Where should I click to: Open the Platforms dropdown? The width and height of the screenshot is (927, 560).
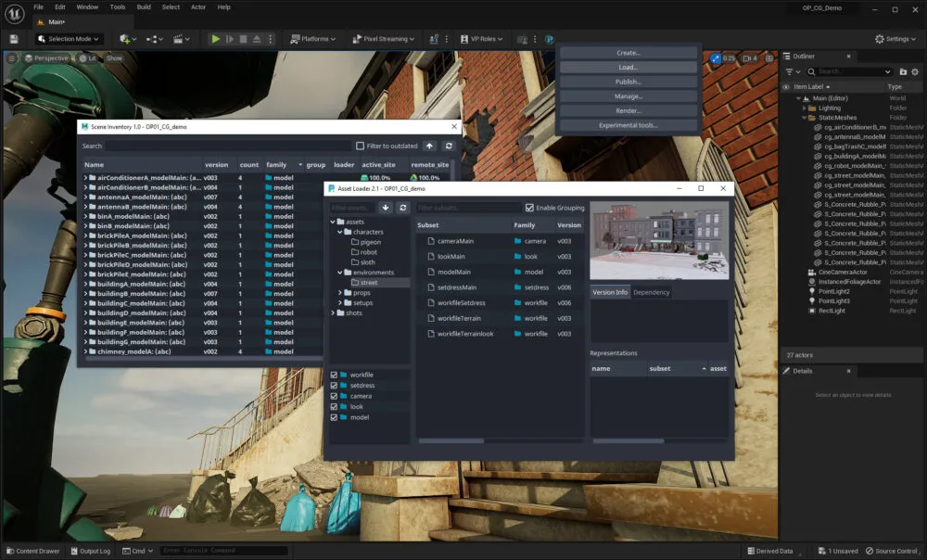(x=312, y=39)
